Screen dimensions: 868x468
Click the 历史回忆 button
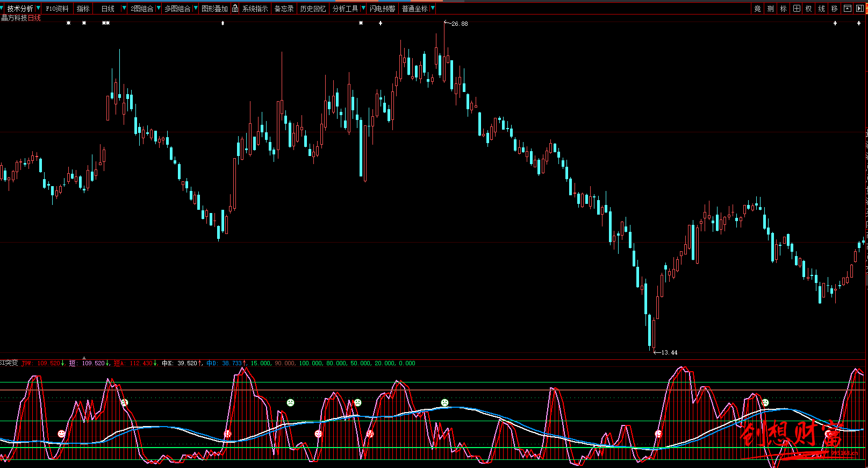point(313,9)
